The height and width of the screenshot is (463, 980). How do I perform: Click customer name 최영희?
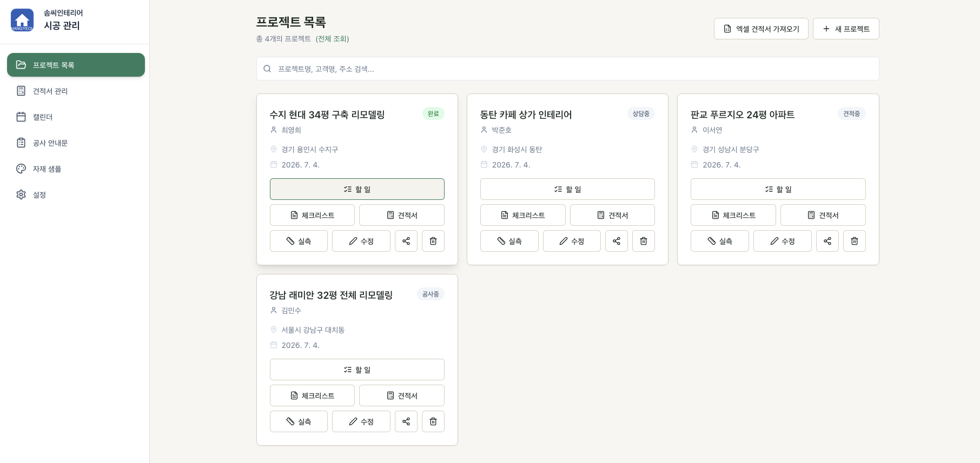pyautogui.click(x=291, y=130)
